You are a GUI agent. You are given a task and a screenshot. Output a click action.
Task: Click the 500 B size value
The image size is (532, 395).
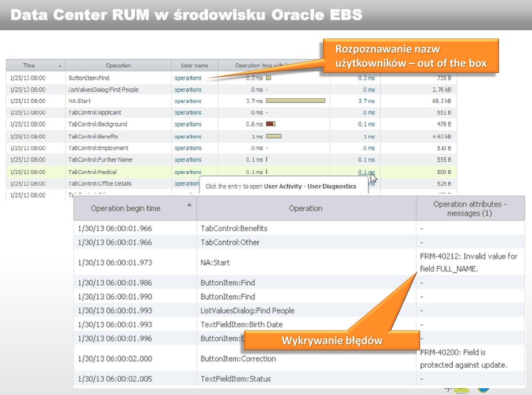444,172
